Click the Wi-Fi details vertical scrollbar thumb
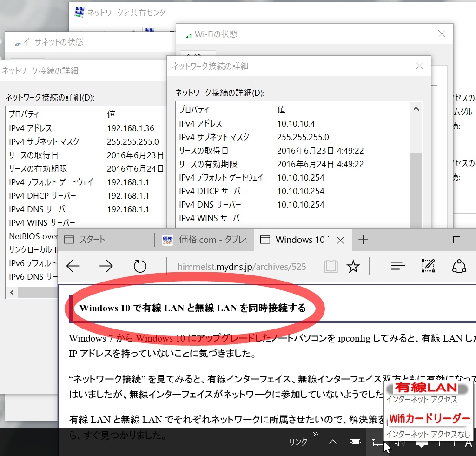 (x=416, y=190)
